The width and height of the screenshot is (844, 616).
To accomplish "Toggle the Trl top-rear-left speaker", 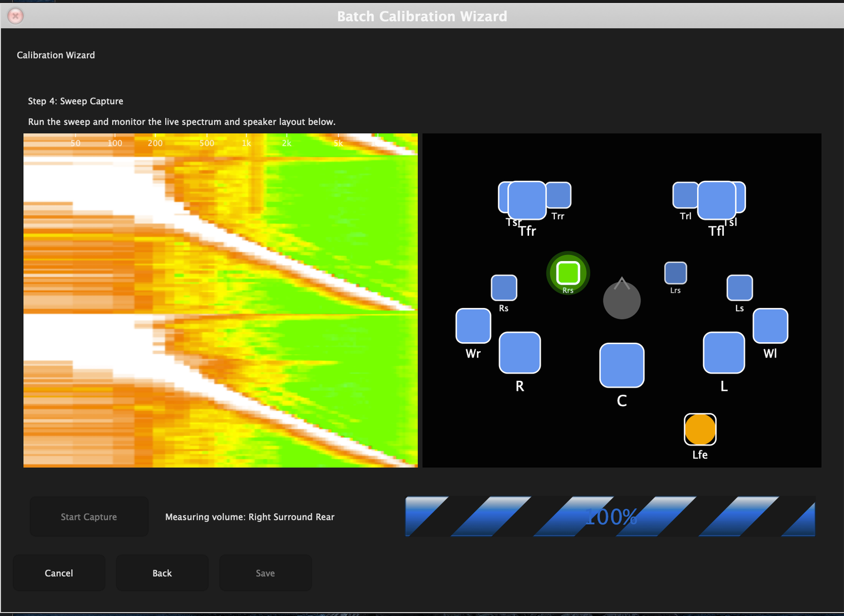I will pyautogui.click(x=685, y=194).
